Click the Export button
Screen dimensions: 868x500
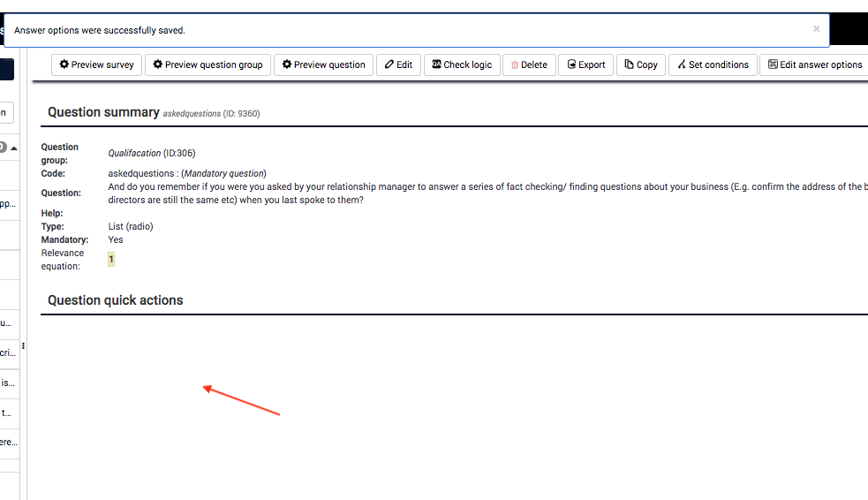tap(585, 64)
